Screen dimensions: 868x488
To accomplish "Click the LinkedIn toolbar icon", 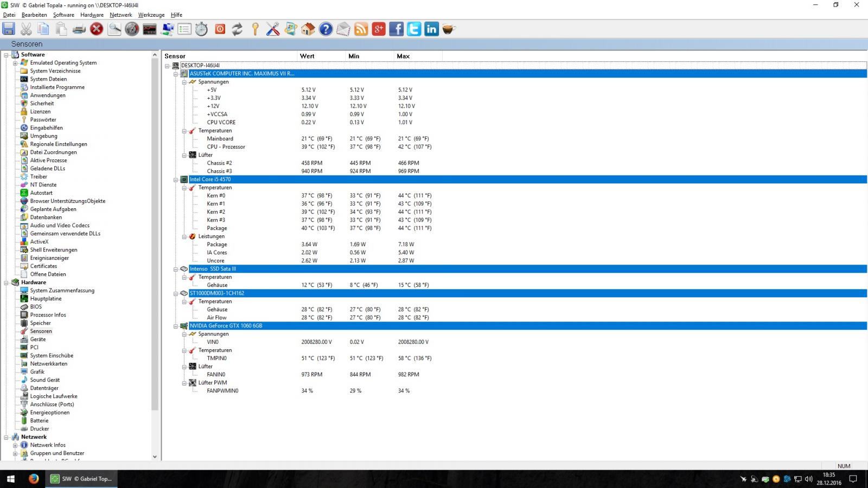I will click(432, 29).
